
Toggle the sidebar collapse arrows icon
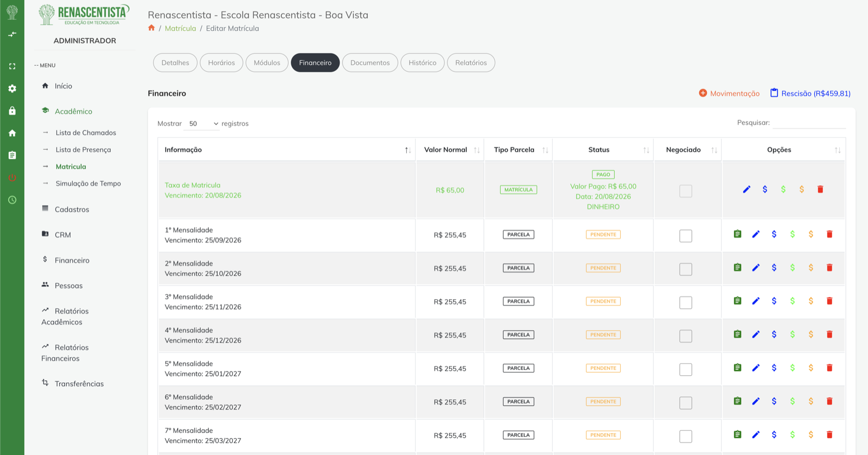pos(12,34)
